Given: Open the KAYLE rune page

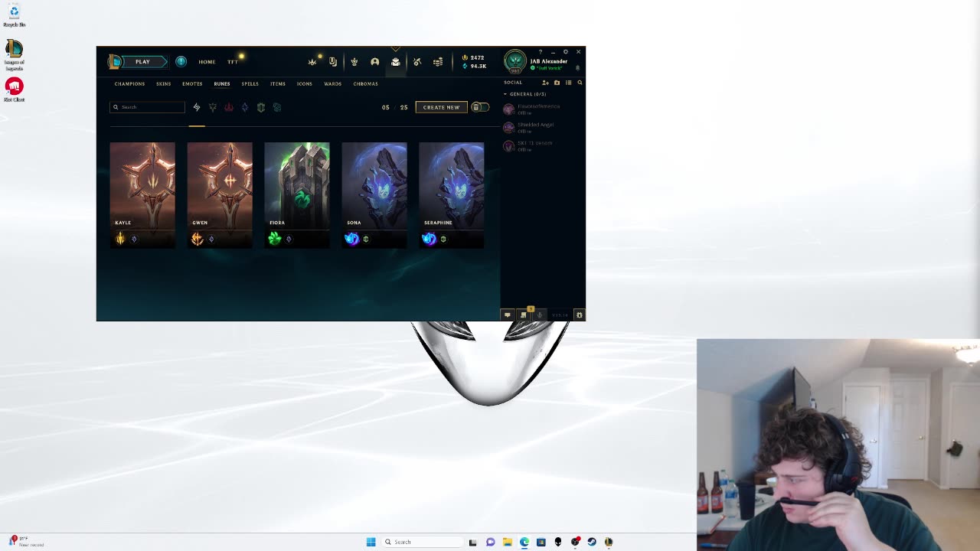Looking at the screenshot, I should point(142,195).
